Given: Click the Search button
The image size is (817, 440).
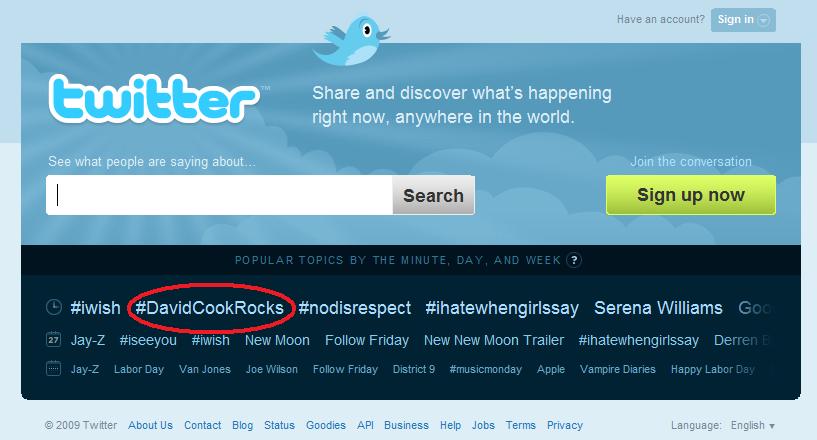Looking at the screenshot, I should pos(434,195).
